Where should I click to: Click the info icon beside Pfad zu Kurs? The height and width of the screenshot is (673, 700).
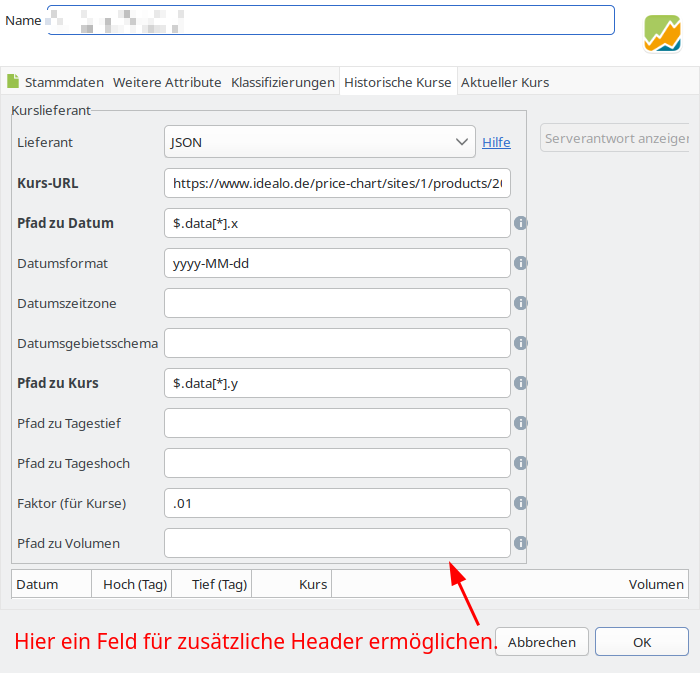520,383
